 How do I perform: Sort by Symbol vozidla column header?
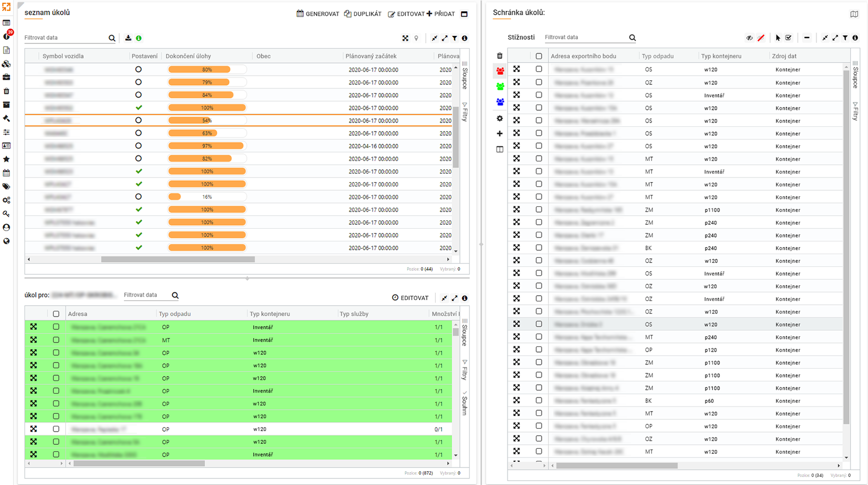point(63,56)
